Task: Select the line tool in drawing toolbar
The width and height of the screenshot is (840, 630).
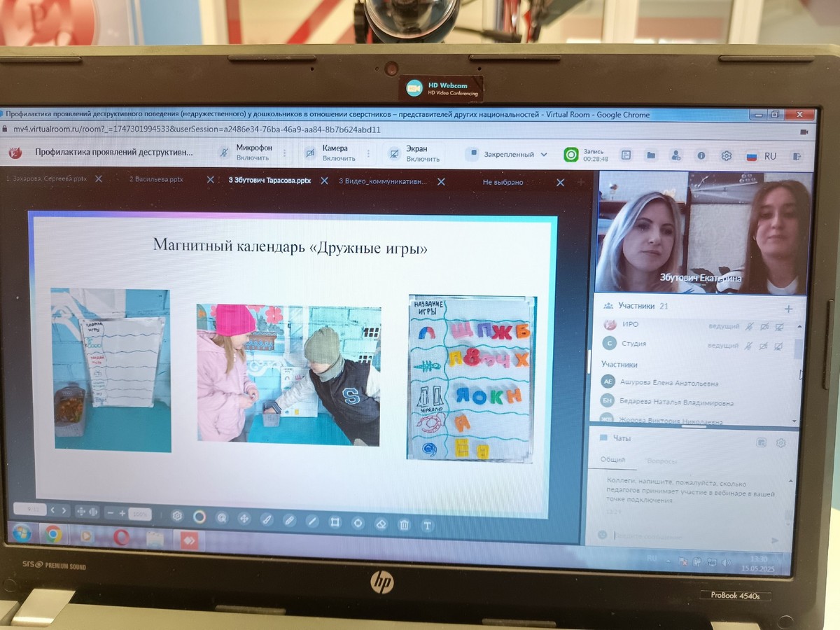Action: [x=312, y=521]
